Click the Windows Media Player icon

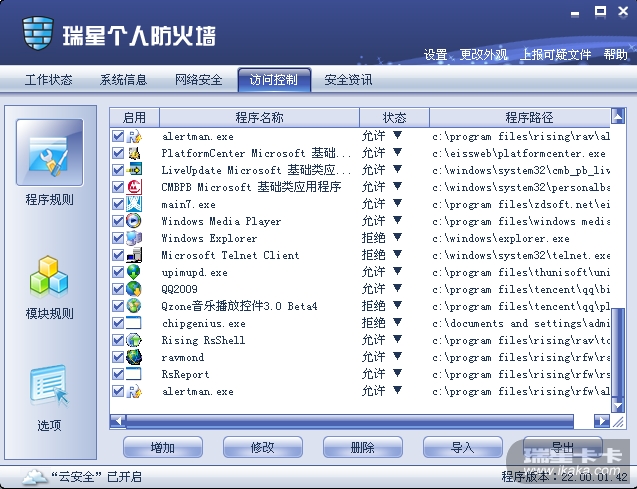coord(134,221)
